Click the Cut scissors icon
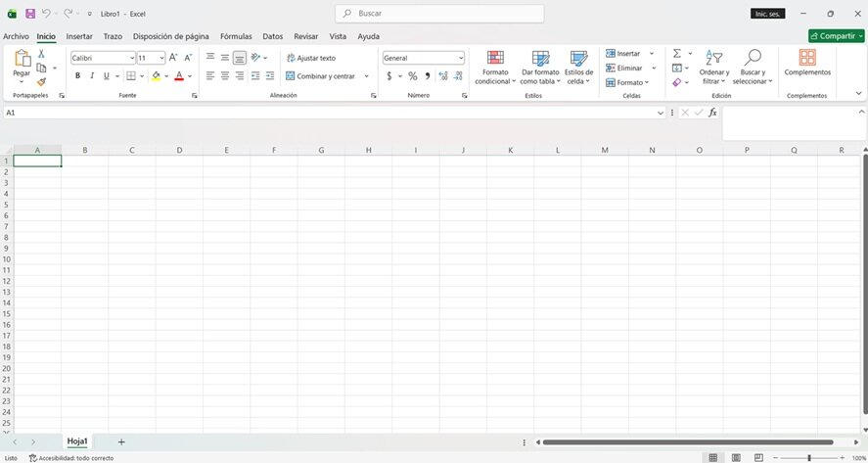 pyautogui.click(x=41, y=54)
